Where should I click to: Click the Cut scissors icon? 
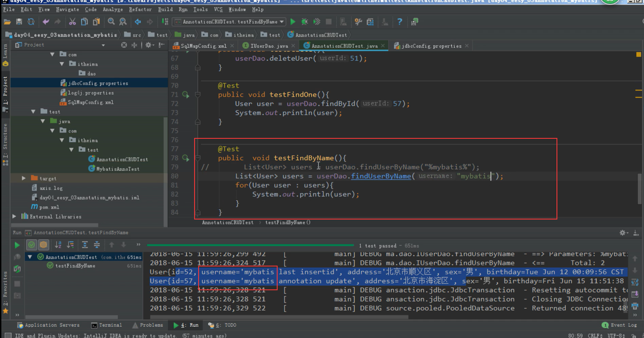(x=72, y=22)
